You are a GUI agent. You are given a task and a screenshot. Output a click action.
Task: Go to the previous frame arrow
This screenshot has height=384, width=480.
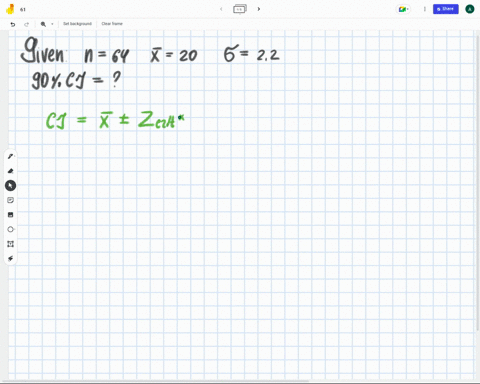pyautogui.click(x=221, y=9)
